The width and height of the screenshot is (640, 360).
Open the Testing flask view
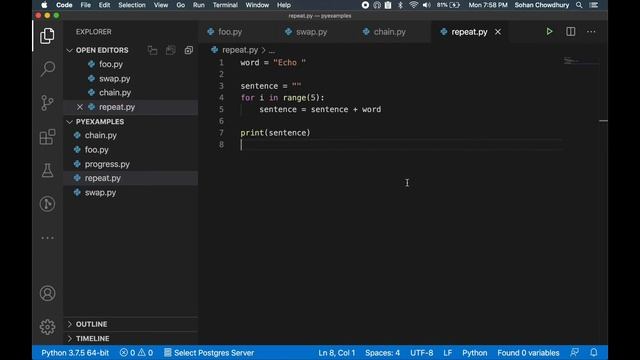pos(47,170)
